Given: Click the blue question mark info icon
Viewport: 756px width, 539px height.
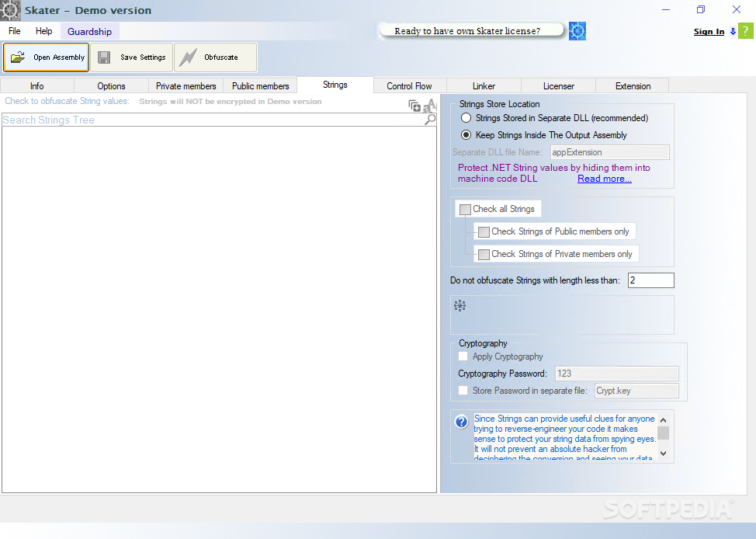Looking at the screenshot, I should [461, 422].
